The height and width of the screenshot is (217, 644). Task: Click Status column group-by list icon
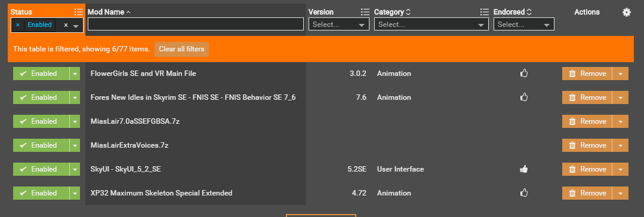(78, 12)
